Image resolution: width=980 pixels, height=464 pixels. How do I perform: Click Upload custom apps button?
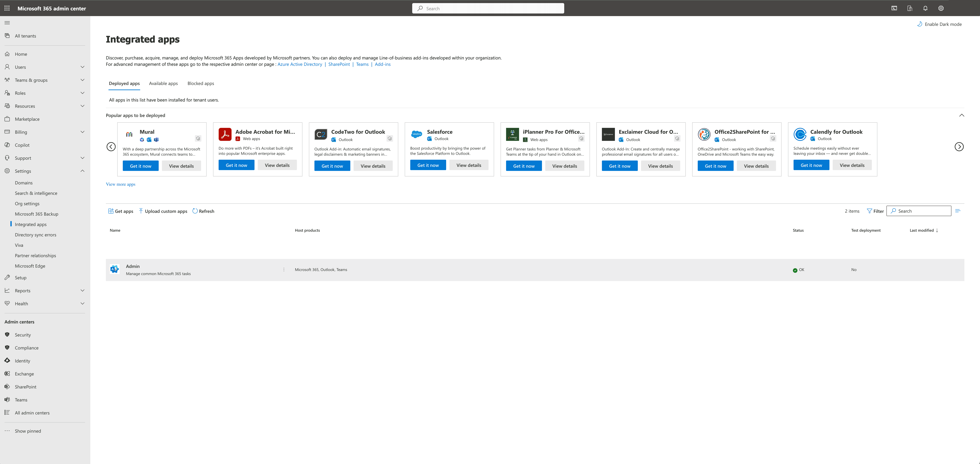click(163, 211)
